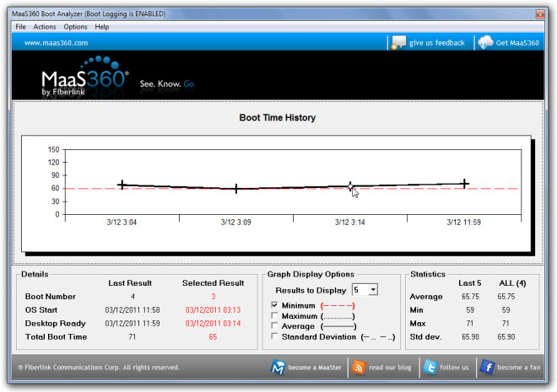Viewport: 557px width, 392px height.
Task: Click the Fiberlink Communications copyright text
Action: tap(99, 368)
